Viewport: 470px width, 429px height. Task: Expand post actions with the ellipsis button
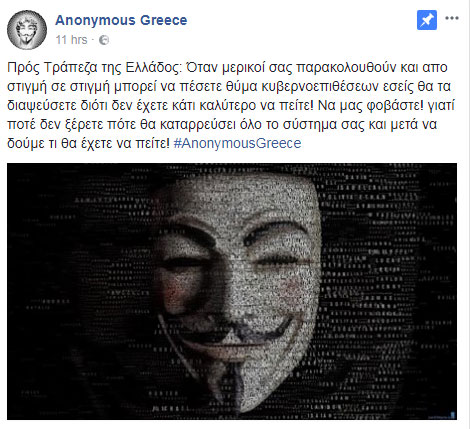452,18
